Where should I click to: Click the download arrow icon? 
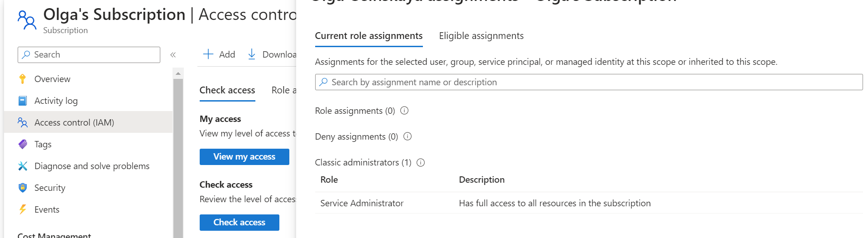252,54
